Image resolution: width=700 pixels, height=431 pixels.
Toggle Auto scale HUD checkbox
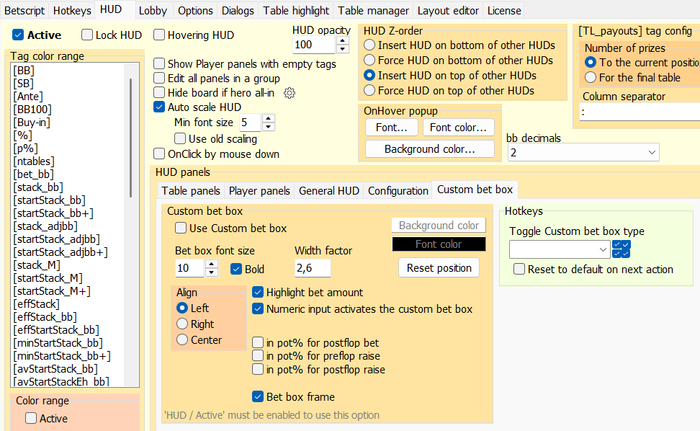coord(159,107)
